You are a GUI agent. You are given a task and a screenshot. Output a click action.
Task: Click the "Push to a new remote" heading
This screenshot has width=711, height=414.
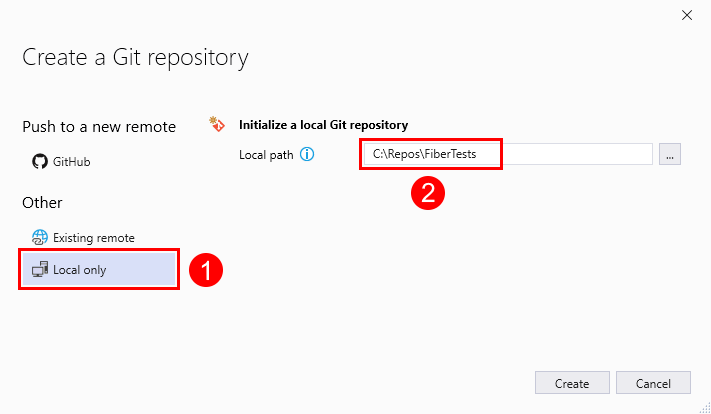point(99,127)
